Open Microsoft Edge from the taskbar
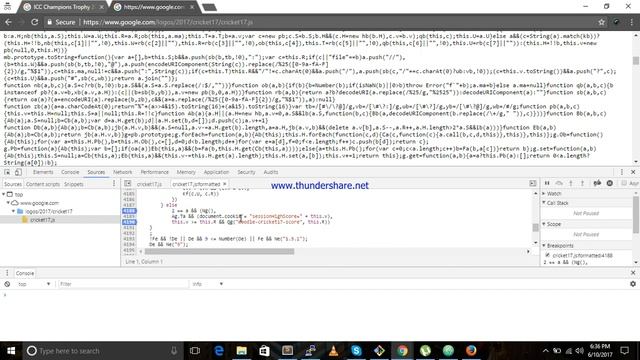Viewport: 640px width, 360px height. pyautogui.click(x=219, y=351)
